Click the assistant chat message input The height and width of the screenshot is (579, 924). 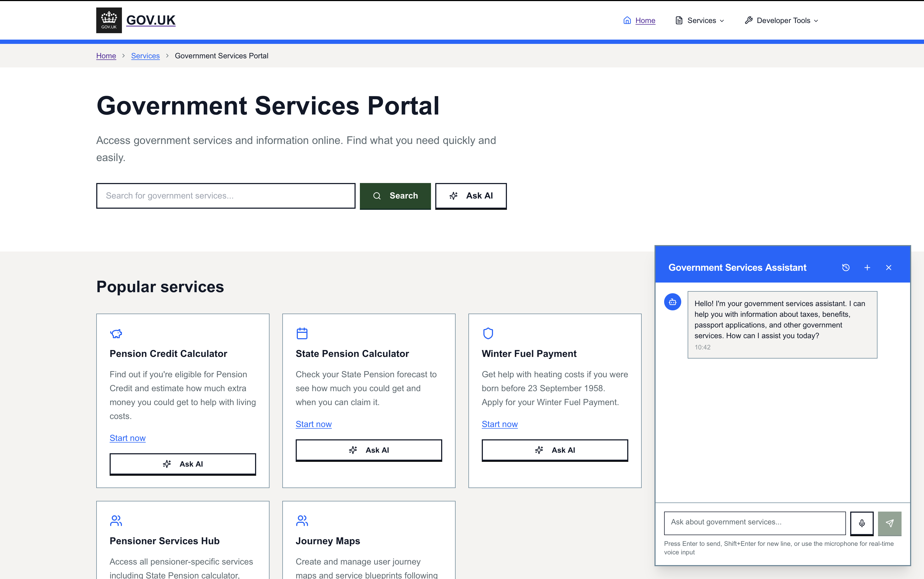pos(754,522)
